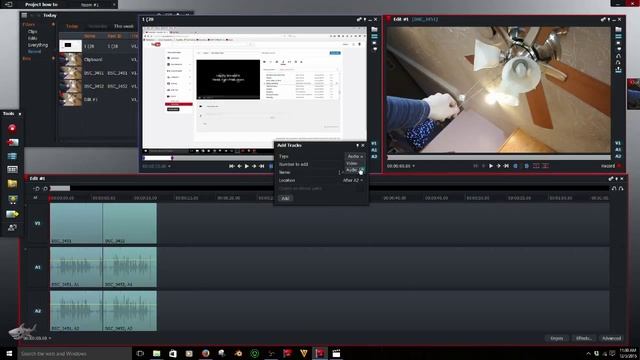640x360 pixels.
Task: Click folder icon in Edit #1 viewer side strip
Action: click(x=618, y=29)
